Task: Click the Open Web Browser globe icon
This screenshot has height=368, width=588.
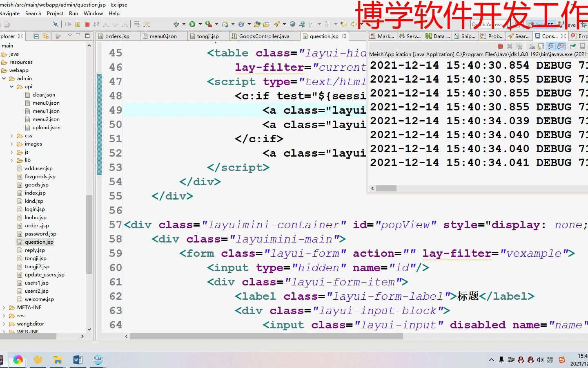Action: [x=292, y=24]
